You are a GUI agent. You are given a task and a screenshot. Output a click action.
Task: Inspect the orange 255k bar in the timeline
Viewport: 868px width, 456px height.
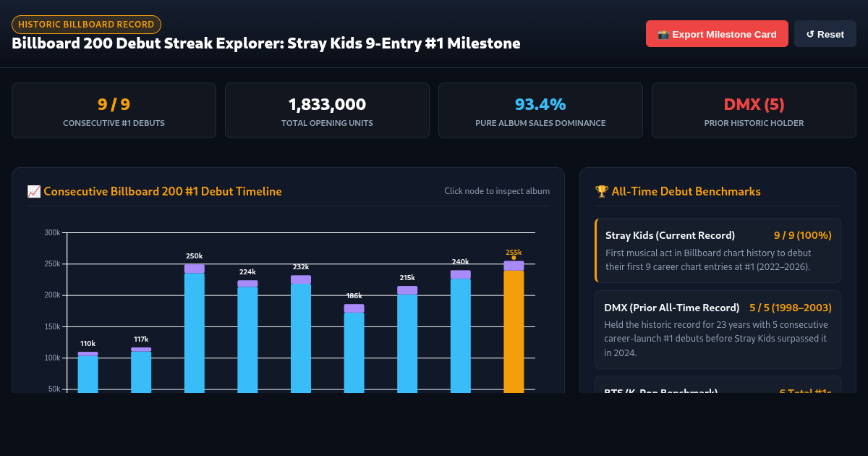[x=514, y=327]
